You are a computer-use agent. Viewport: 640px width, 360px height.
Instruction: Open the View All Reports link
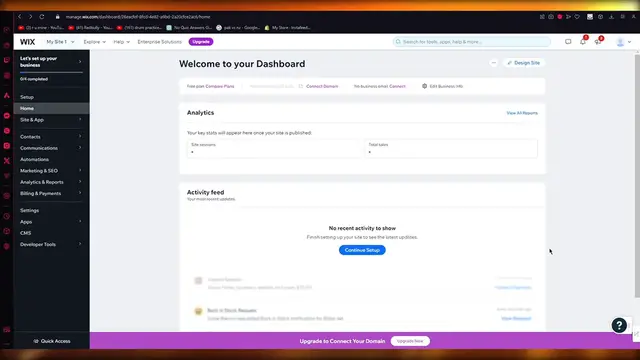(x=522, y=113)
